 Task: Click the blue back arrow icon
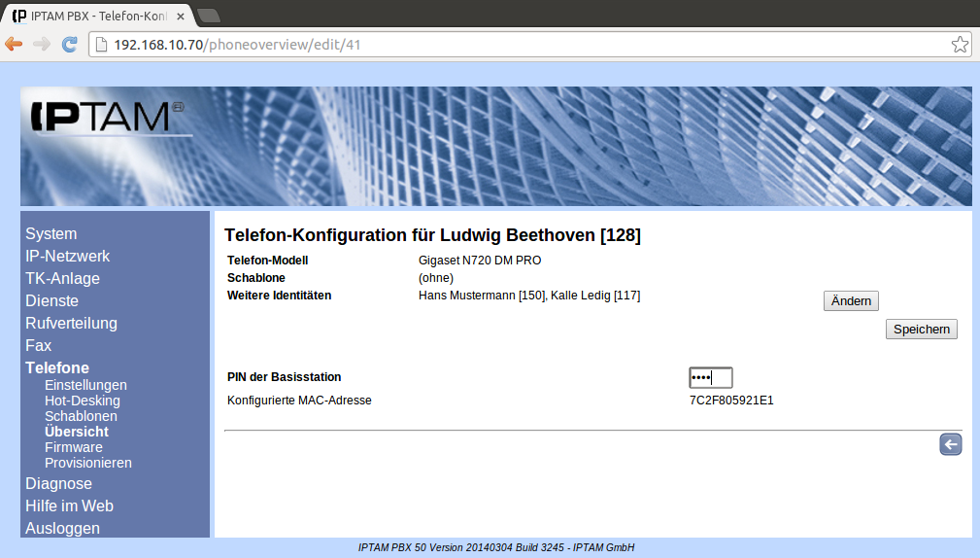[x=950, y=444]
